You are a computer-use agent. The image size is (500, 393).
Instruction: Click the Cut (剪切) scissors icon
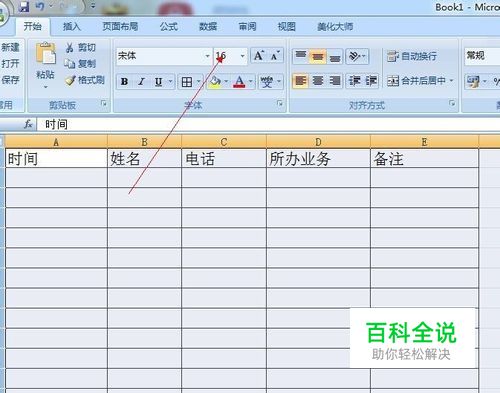[x=70, y=48]
